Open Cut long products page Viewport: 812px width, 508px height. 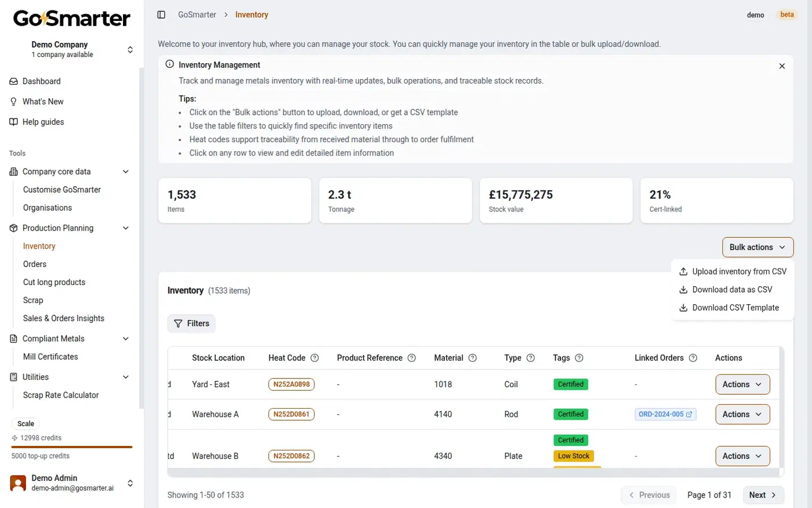pyautogui.click(x=54, y=282)
